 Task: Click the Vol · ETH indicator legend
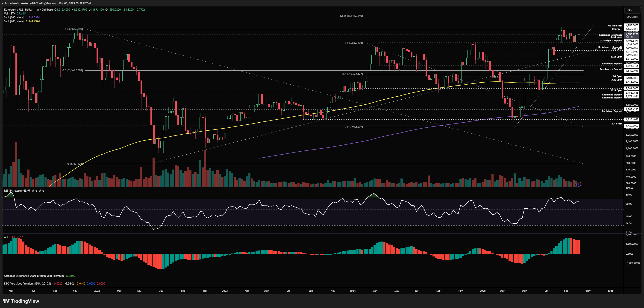[x=10, y=14]
